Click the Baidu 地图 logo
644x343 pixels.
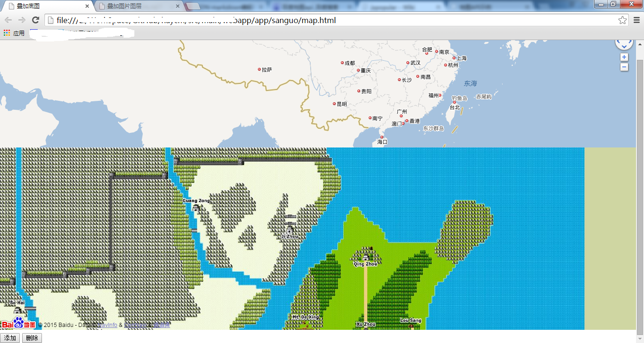tap(18, 324)
